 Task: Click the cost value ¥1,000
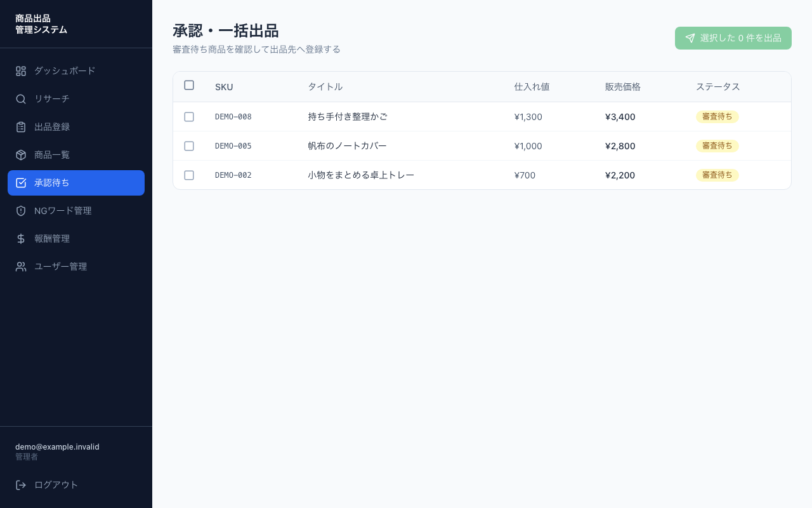(x=528, y=146)
